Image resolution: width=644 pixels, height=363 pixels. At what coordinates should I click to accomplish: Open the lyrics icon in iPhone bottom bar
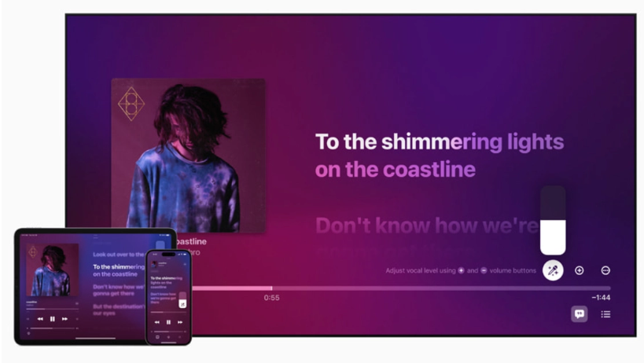pos(158,337)
